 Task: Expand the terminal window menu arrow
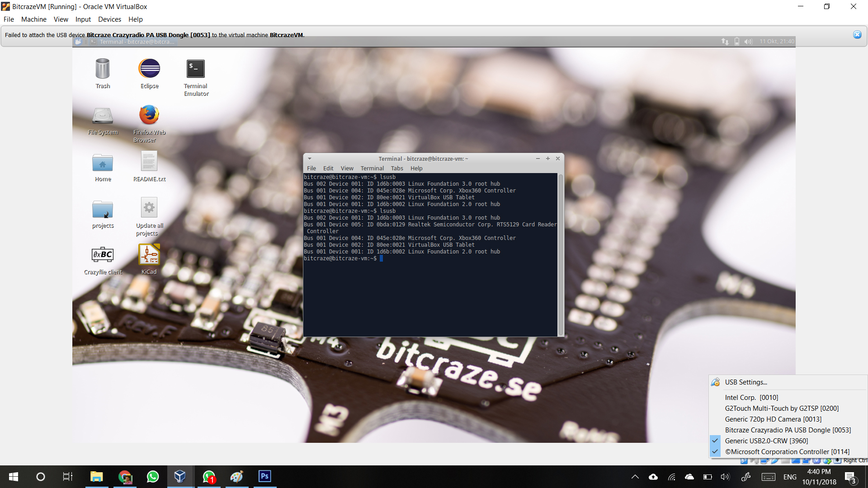(x=310, y=159)
